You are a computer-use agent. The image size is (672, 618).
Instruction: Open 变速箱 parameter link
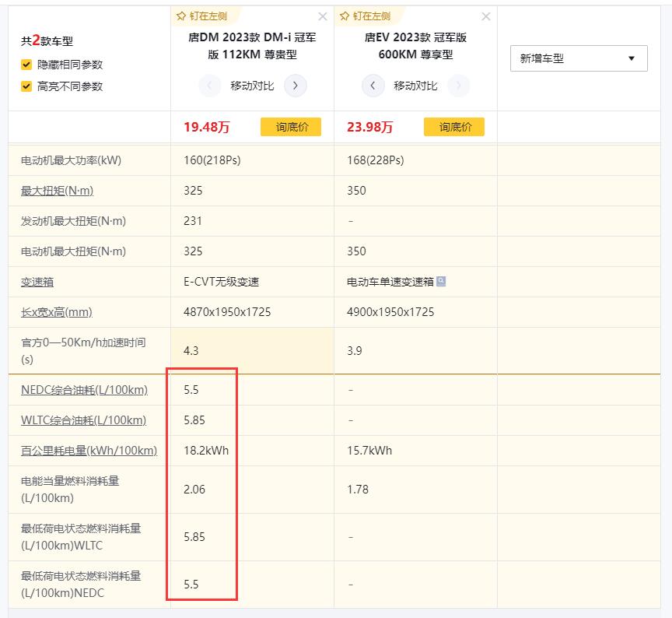[x=37, y=282]
